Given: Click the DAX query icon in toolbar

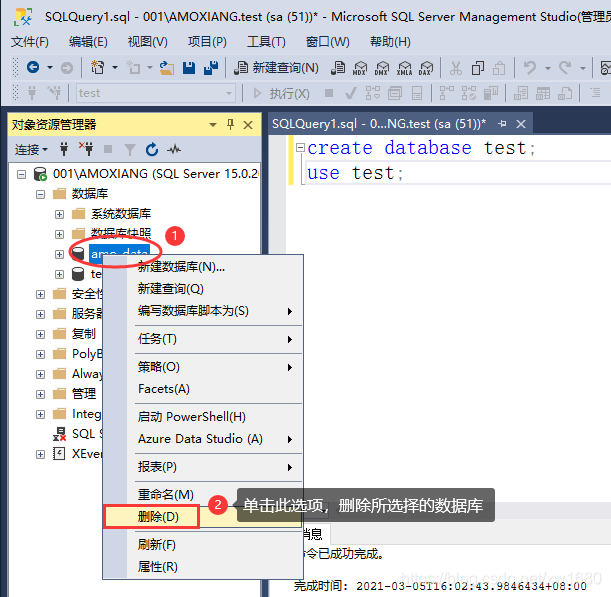Looking at the screenshot, I should point(425,68).
